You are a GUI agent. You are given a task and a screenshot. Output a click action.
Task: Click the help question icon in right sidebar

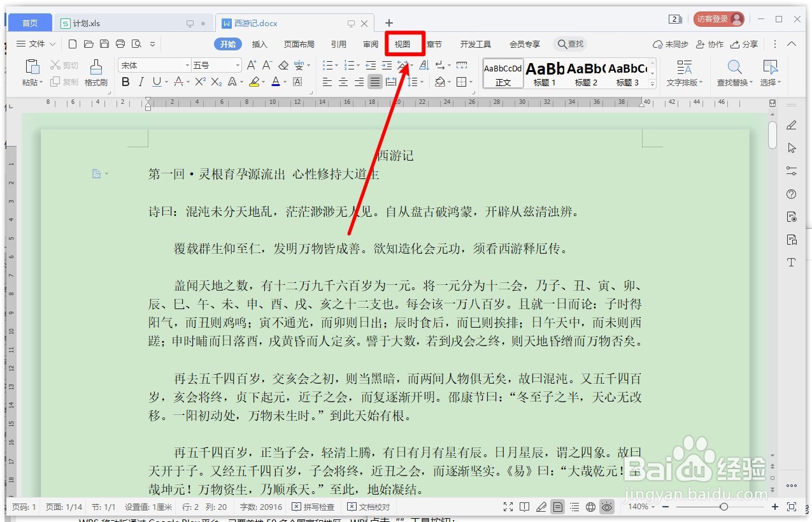tap(792, 194)
